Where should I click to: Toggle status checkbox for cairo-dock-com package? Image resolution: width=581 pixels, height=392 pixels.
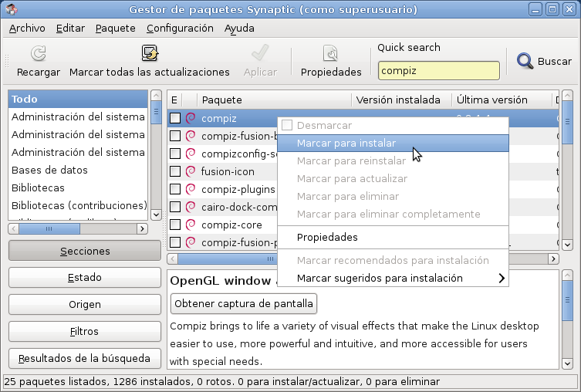(175, 207)
